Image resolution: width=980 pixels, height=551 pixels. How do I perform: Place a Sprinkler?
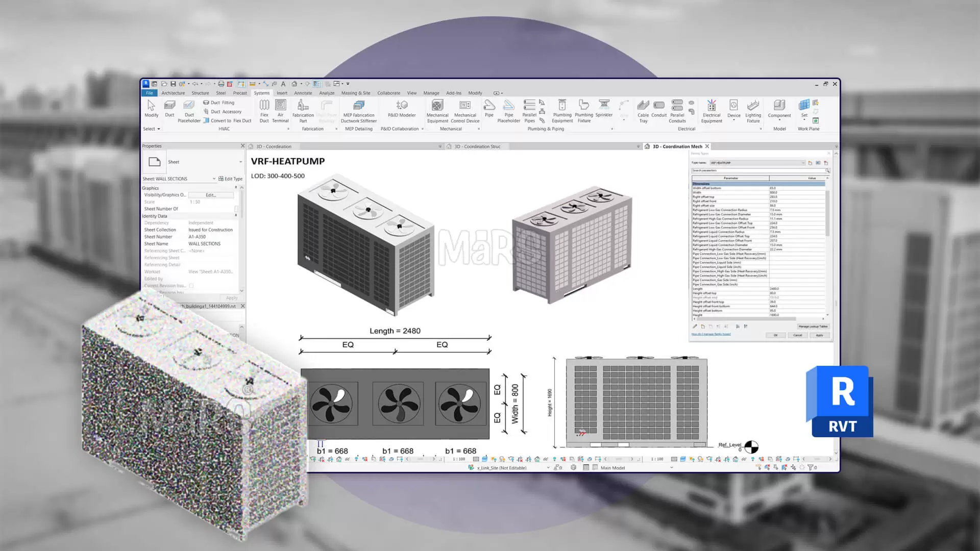(604, 109)
